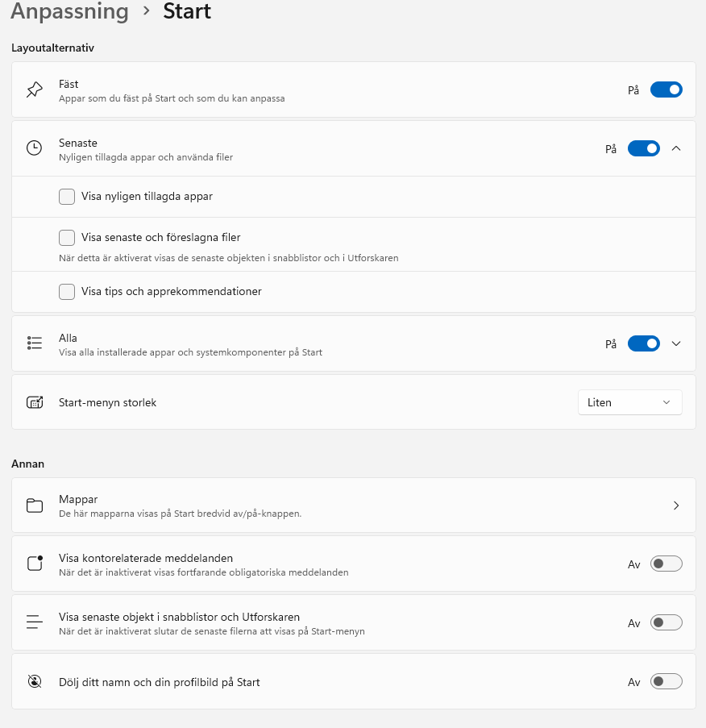This screenshot has height=728, width=706.
Task: Open the Liten size dropdown
Action: point(630,402)
